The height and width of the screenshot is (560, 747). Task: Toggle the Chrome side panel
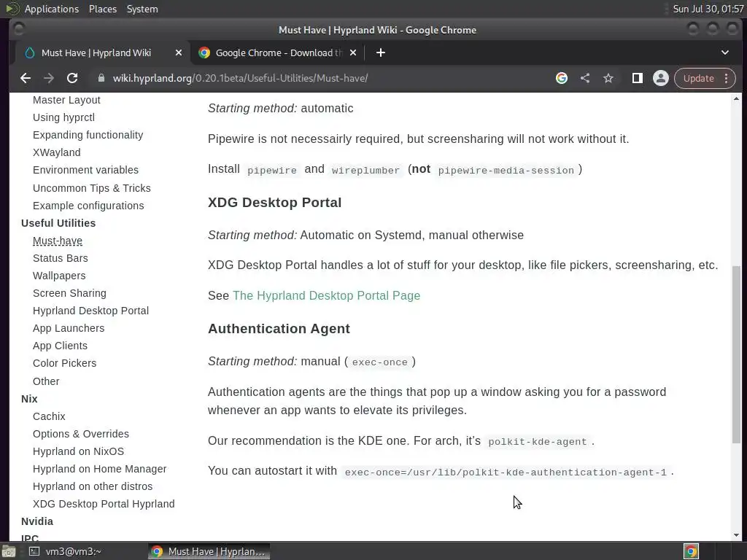(x=638, y=78)
